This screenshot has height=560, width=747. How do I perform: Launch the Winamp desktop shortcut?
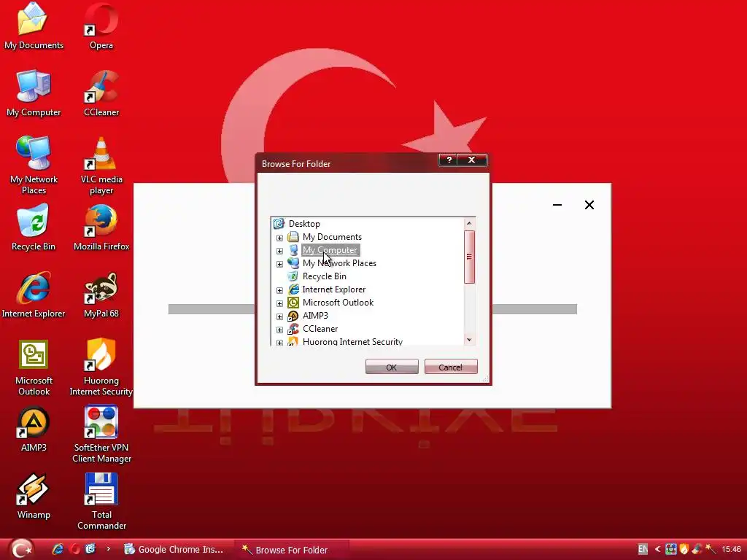point(34,496)
